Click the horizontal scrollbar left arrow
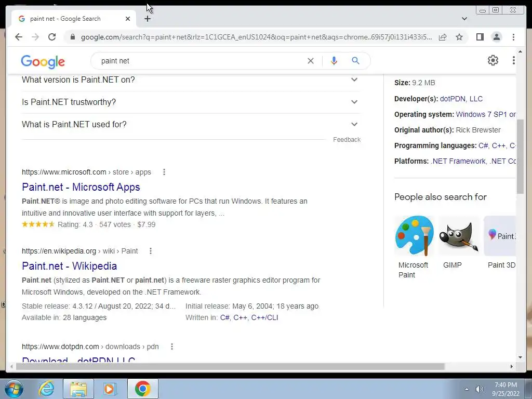Viewport: 532px width, 399px height. [11, 366]
